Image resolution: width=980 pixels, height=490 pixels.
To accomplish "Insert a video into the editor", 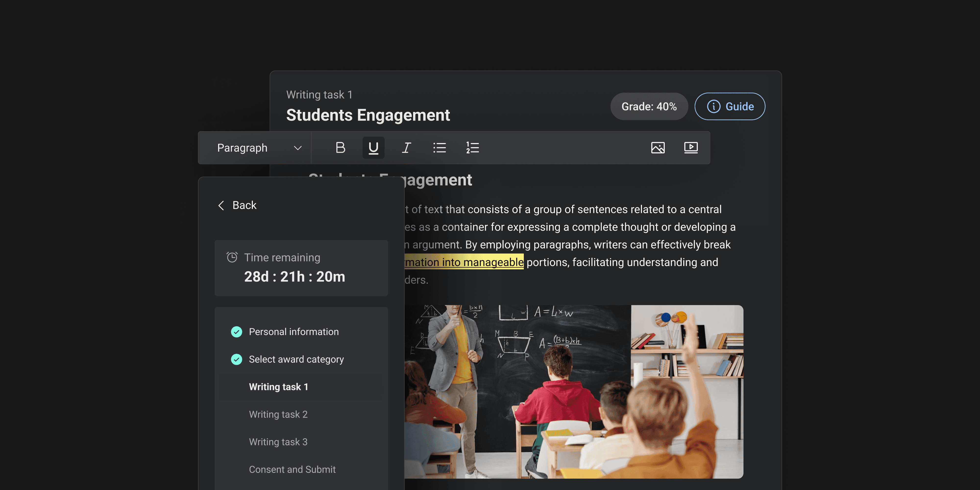I will (690, 147).
